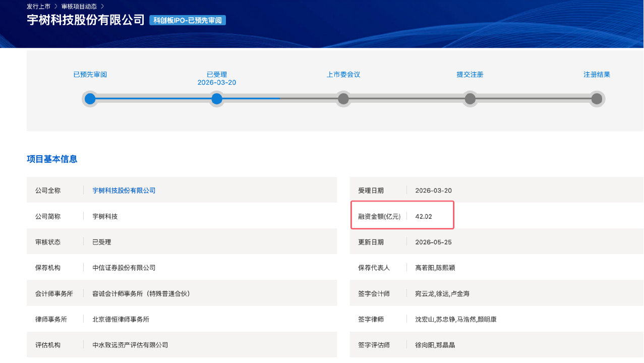Viewport: 644px width, 363px height.
Task: Click the 已预先审阅 stage label
Action: tap(90, 75)
